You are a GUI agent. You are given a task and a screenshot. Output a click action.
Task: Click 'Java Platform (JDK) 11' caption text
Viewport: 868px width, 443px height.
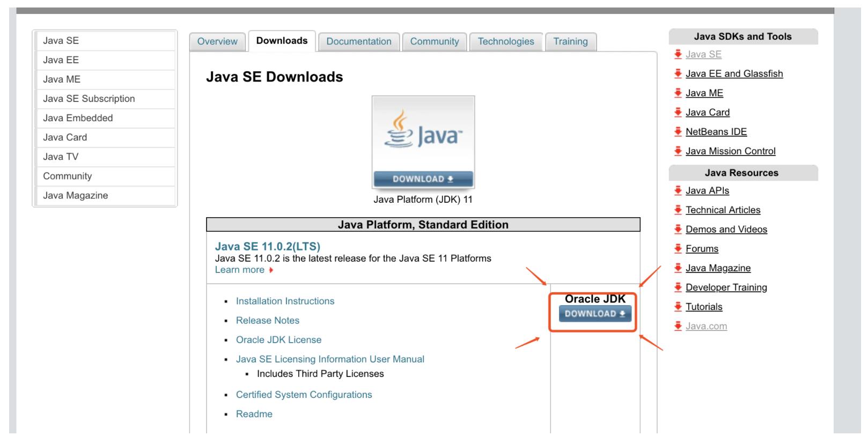pyautogui.click(x=423, y=200)
